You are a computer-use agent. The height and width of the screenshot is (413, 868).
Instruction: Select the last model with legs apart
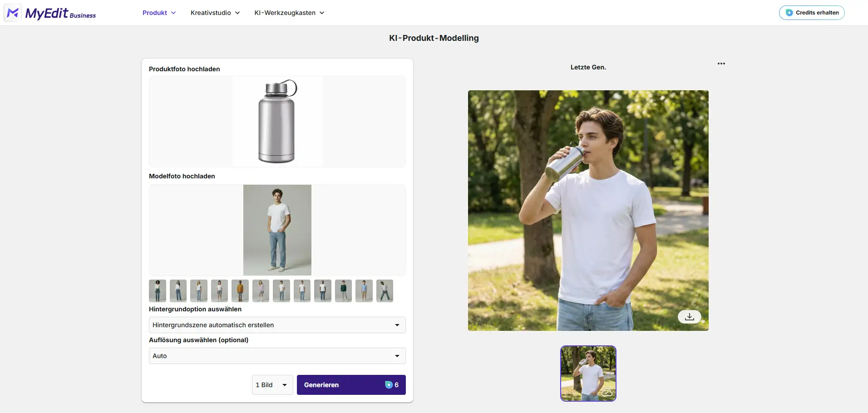coord(385,291)
